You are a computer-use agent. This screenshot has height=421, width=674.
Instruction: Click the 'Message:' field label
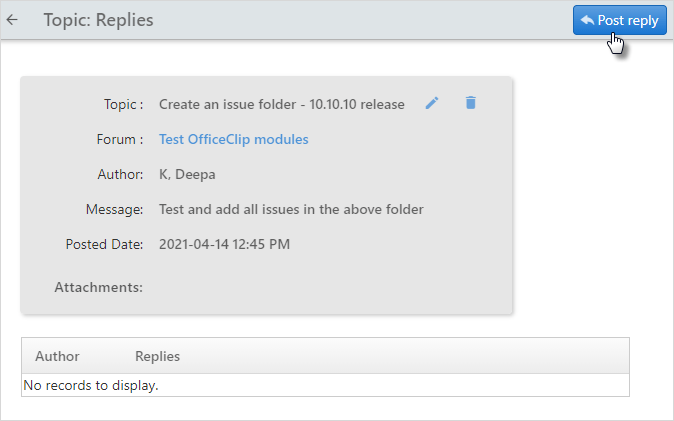114,209
